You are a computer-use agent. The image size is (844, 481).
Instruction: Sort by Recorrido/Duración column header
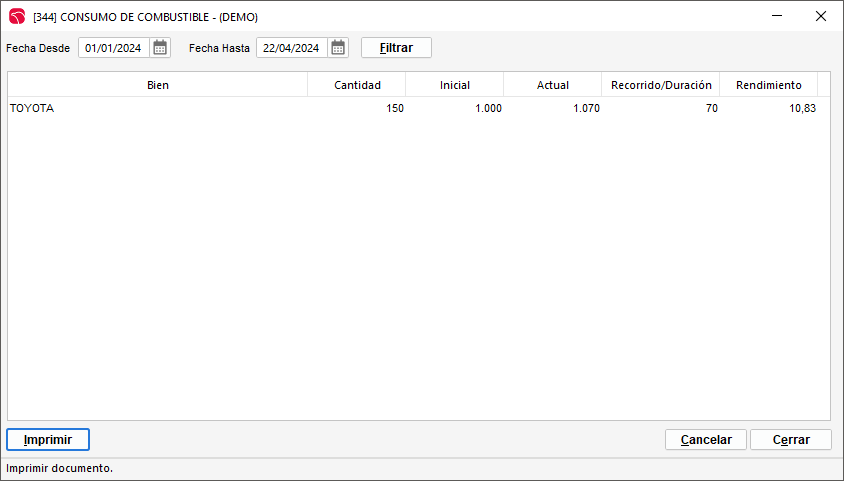(x=661, y=85)
